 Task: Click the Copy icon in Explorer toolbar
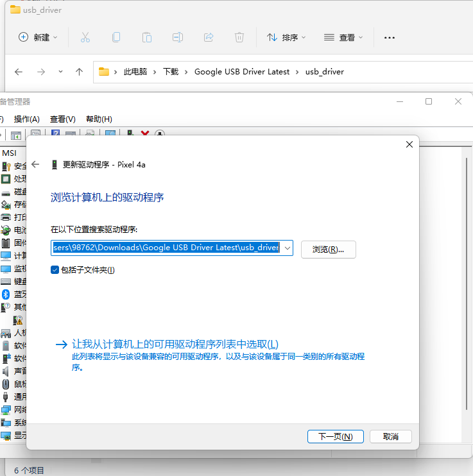116,37
